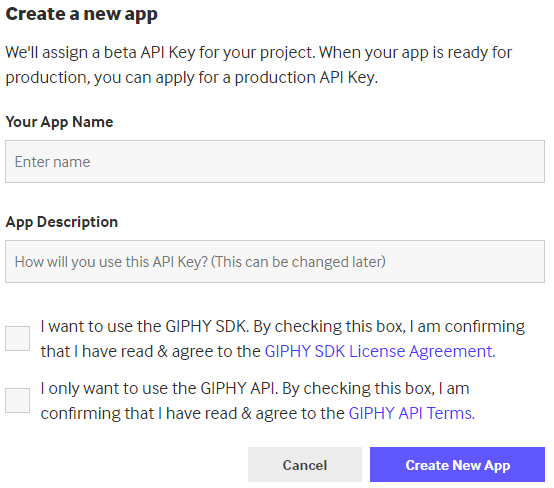Click the 'Create a new app' heading
The image size is (554, 488).
click(x=82, y=14)
